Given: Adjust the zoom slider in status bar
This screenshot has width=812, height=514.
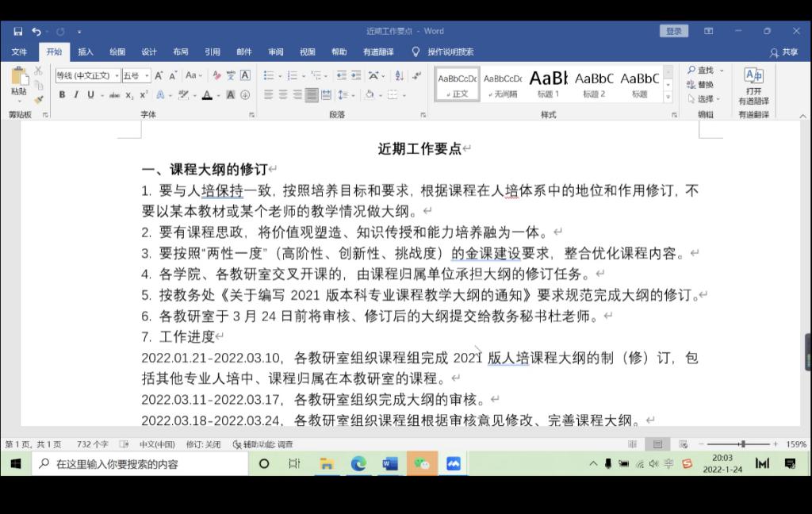Looking at the screenshot, I should point(742,444).
